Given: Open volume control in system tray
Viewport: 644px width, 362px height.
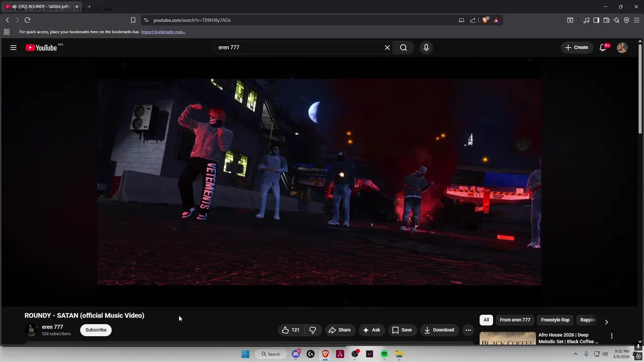Looking at the screenshot, I should (605, 354).
